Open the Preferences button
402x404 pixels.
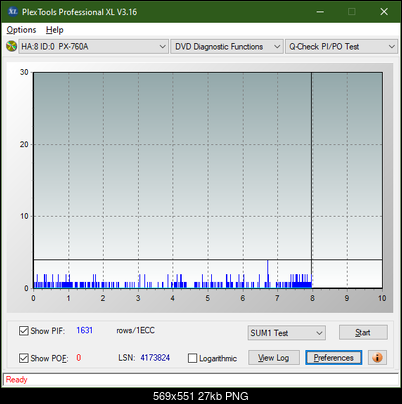[x=333, y=358]
